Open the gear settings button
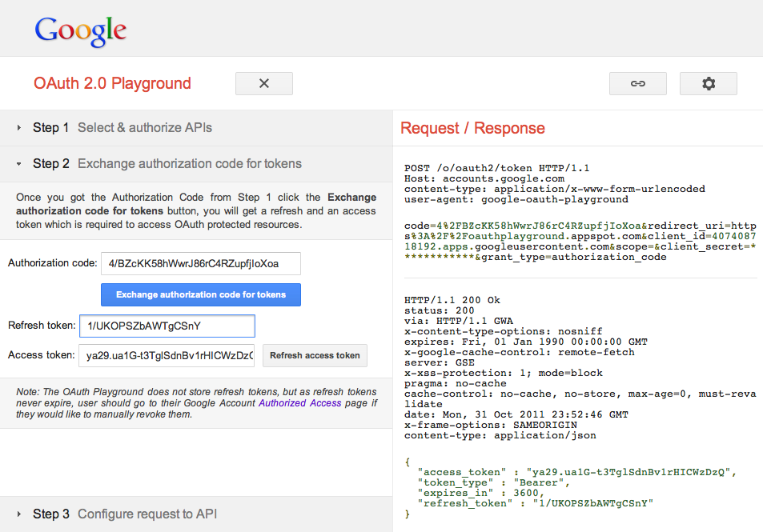This screenshot has width=763, height=532. (x=709, y=84)
